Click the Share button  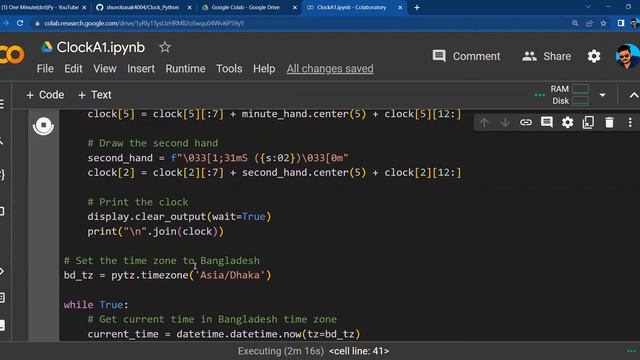(547, 56)
